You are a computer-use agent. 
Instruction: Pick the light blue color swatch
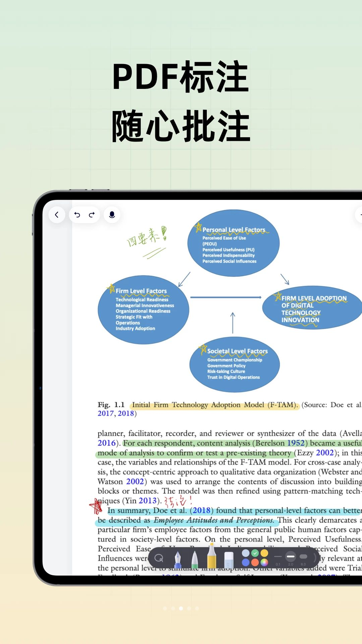click(x=246, y=553)
